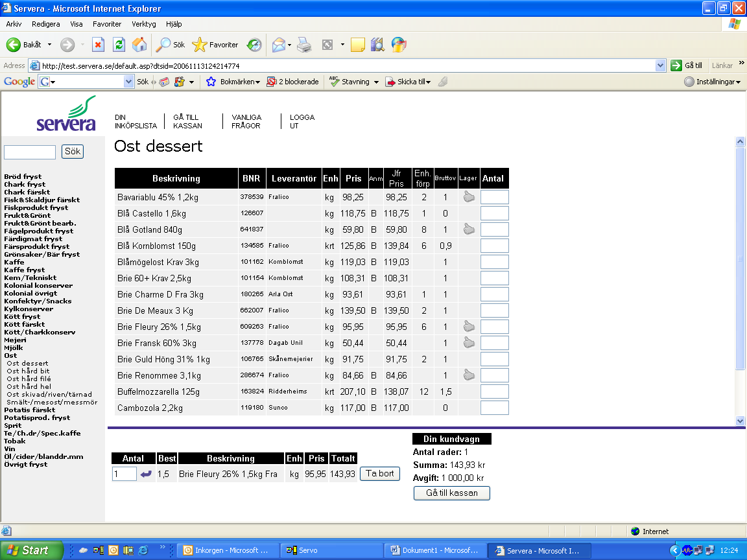Click the 2 blockerade popup blocker button
Screen dimensions: 747x560
coord(292,82)
